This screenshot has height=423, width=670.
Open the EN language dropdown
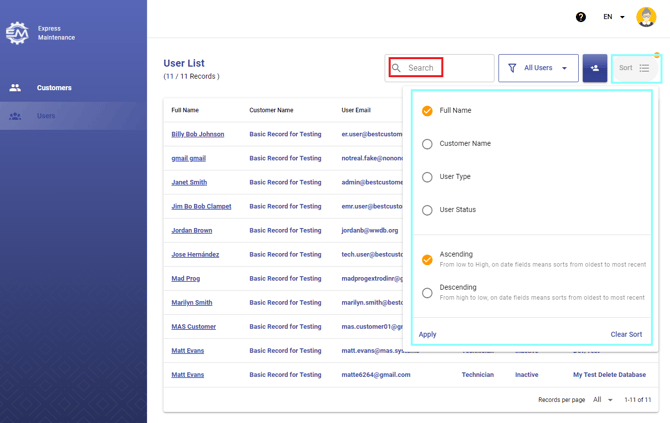click(614, 17)
